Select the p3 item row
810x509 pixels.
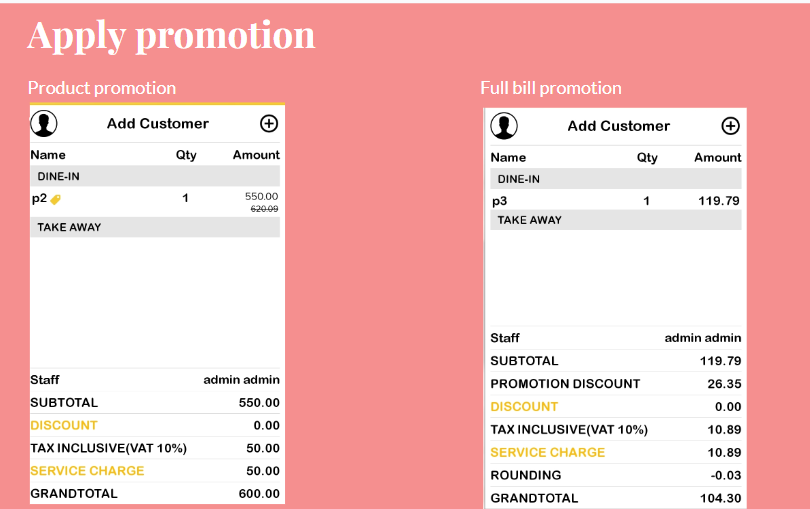[616, 200]
